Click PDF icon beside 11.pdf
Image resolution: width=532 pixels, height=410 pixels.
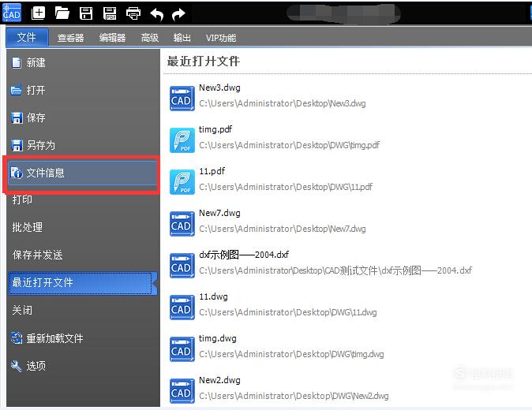click(182, 182)
